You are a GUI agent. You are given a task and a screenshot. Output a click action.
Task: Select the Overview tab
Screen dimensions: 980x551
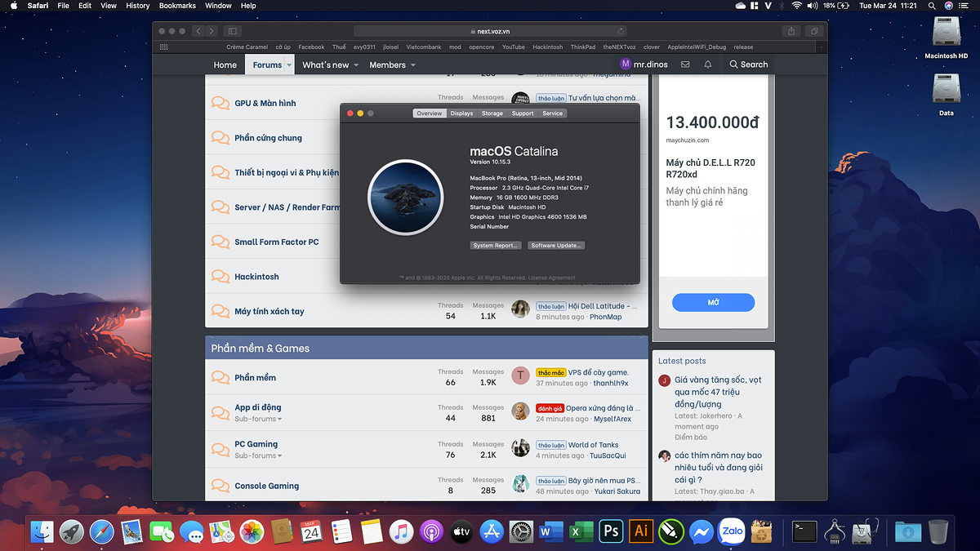430,113
